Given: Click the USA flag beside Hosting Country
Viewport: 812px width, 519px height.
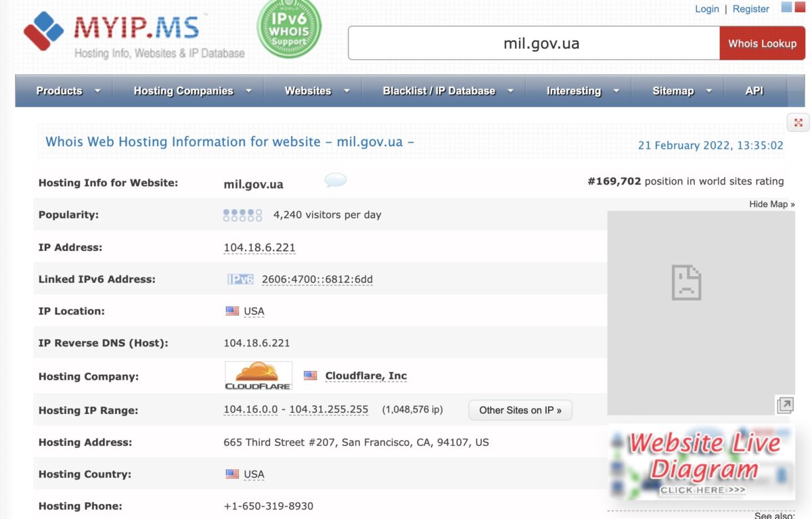Looking at the screenshot, I should pyautogui.click(x=232, y=474).
